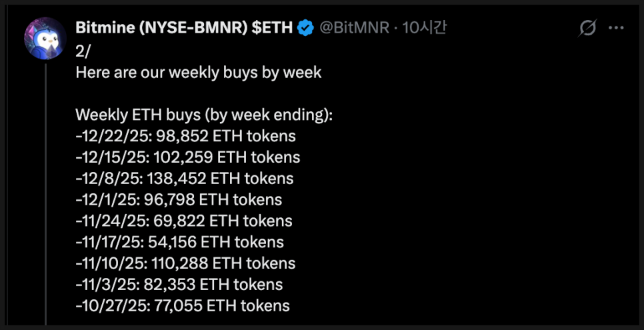Click the 11/17/25 entry showing 54,156 ETH
This screenshot has height=330, width=644.
click(180, 242)
